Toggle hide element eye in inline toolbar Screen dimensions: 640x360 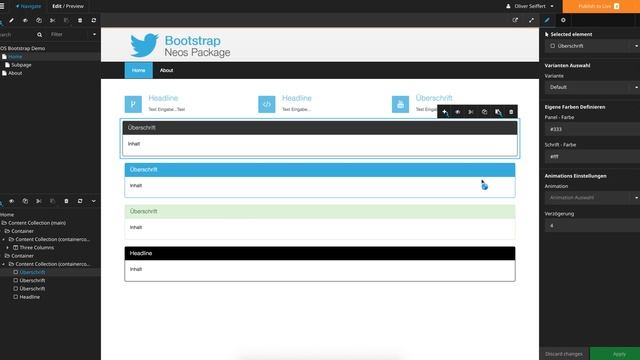(x=458, y=112)
